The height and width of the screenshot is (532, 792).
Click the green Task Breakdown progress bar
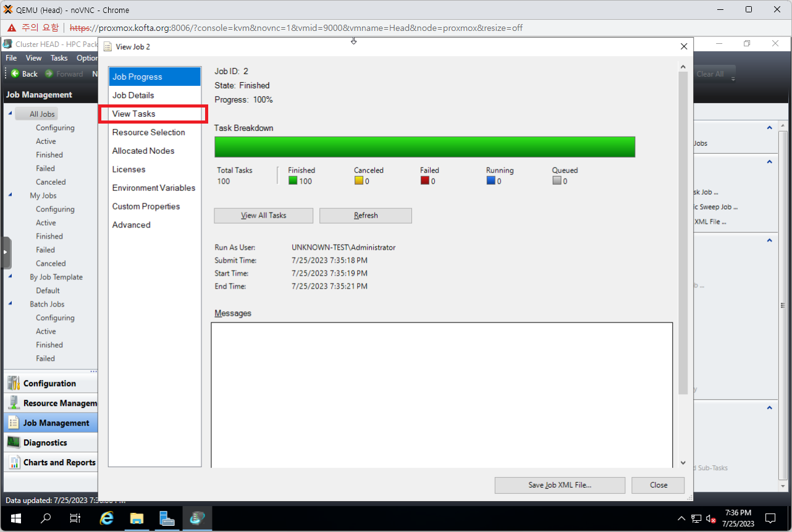(x=424, y=147)
